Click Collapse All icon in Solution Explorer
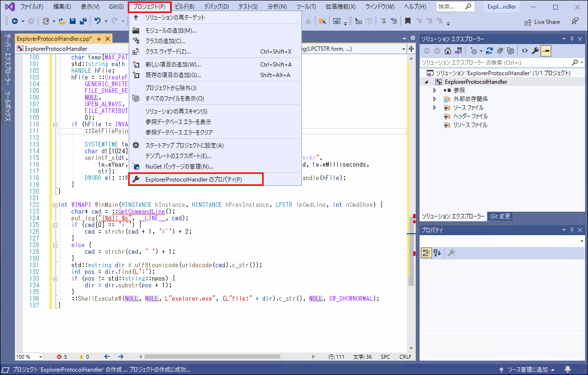Screen dimensions: 588x375 (499, 50)
